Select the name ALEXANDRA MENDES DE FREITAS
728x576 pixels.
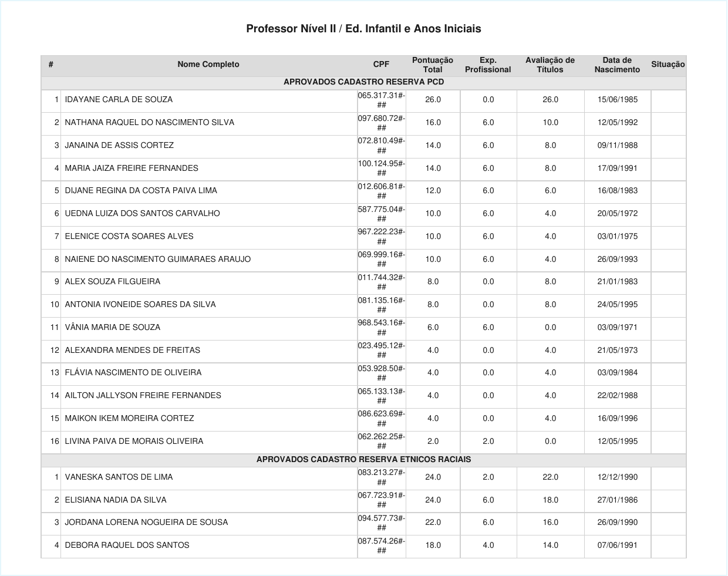(132, 351)
